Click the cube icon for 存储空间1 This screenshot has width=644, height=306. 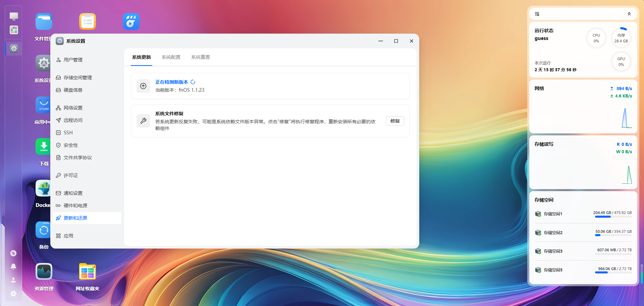click(x=538, y=214)
